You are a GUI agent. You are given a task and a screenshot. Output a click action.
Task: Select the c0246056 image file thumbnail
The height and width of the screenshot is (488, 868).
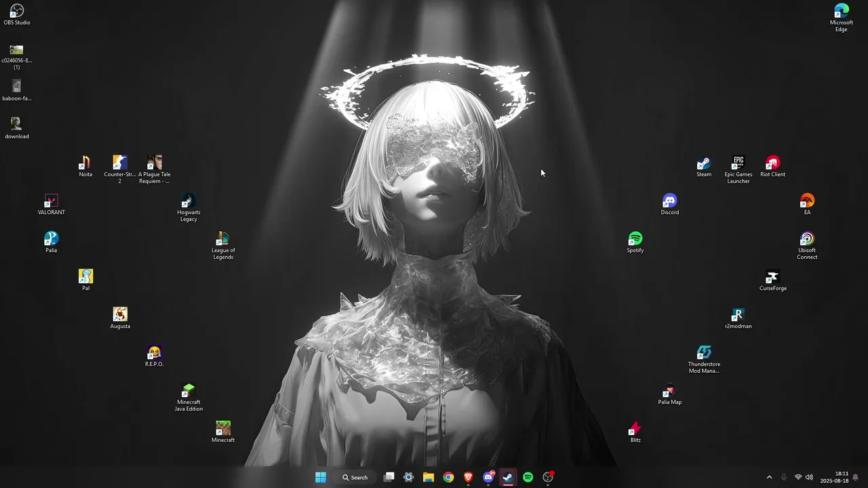17,57
